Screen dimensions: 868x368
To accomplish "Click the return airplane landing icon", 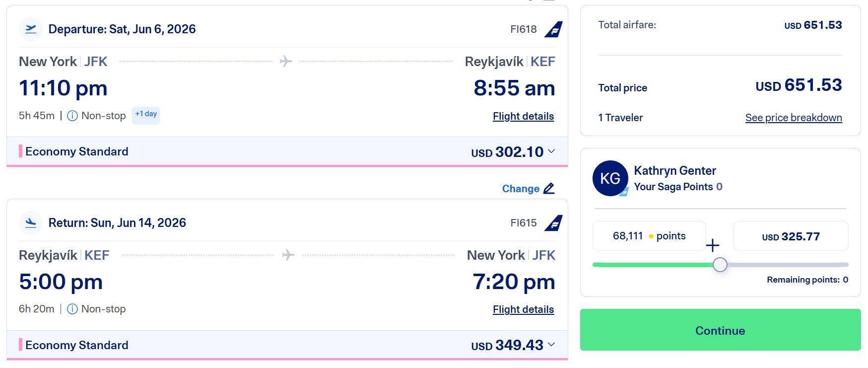I will click(30, 222).
